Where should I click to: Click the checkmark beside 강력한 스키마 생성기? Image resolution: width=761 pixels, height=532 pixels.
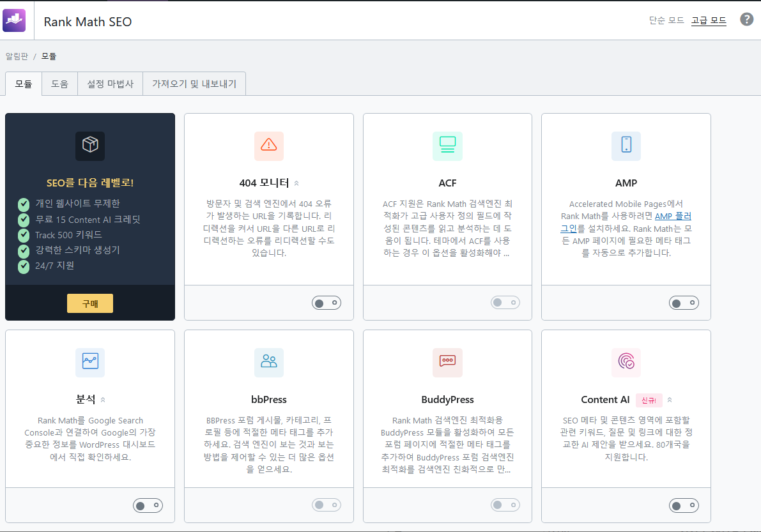24,251
